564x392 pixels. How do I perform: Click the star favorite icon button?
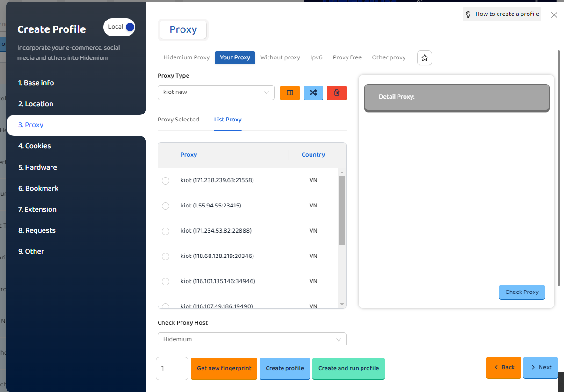pyautogui.click(x=424, y=58)
